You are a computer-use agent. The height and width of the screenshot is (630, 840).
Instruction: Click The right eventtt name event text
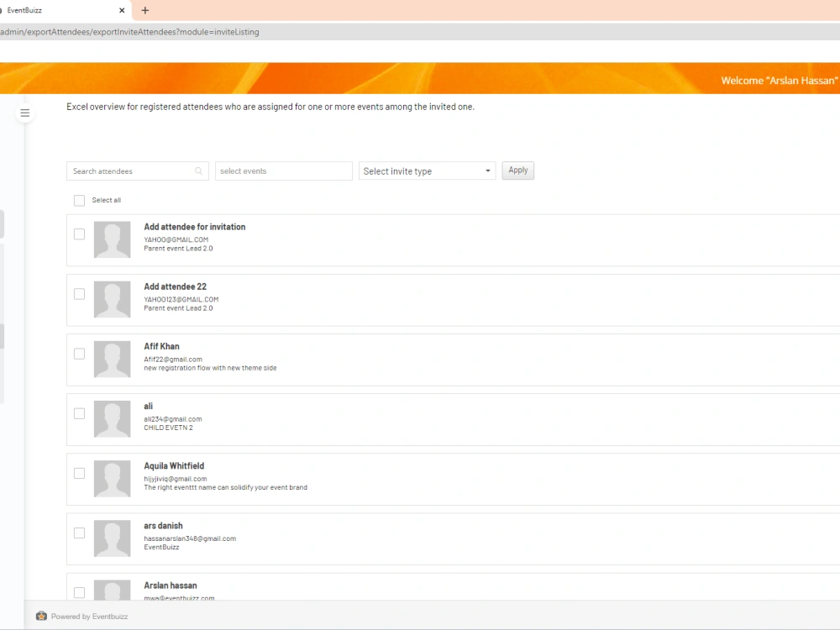225,487
